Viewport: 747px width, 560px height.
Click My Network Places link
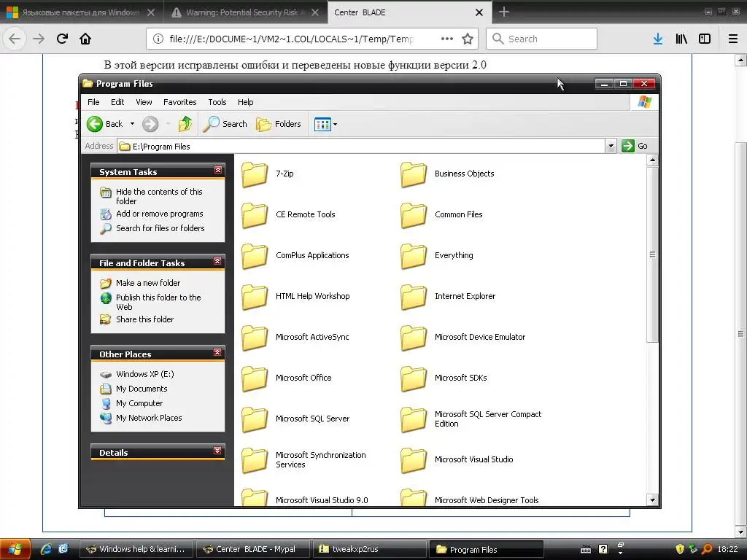(x=149, y=418)
